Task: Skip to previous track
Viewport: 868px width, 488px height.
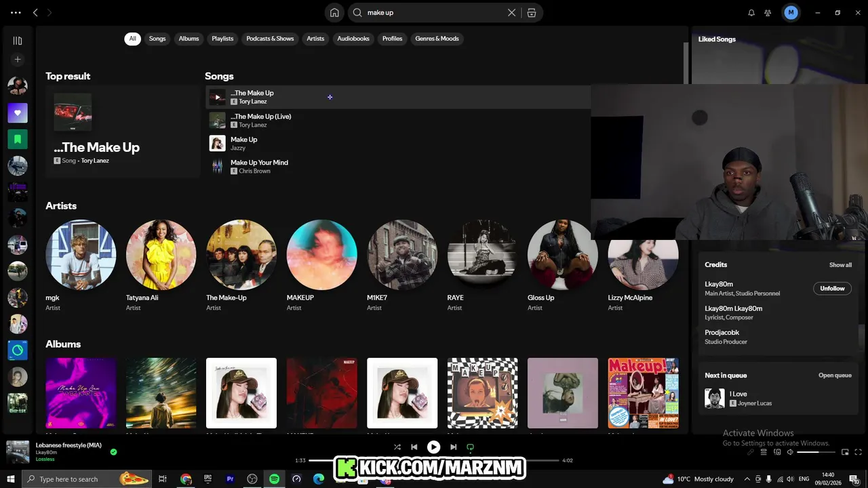Action: coord(414,447)
